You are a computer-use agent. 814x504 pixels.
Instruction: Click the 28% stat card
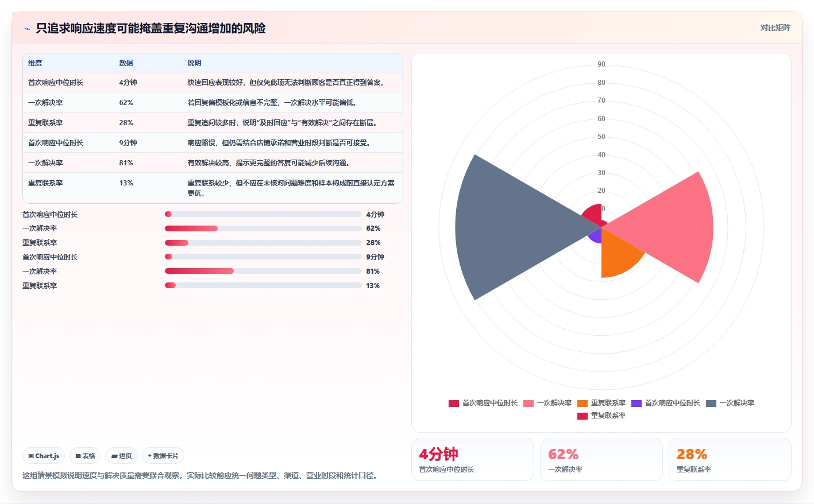pyautogui.click(x=730, y=460)
